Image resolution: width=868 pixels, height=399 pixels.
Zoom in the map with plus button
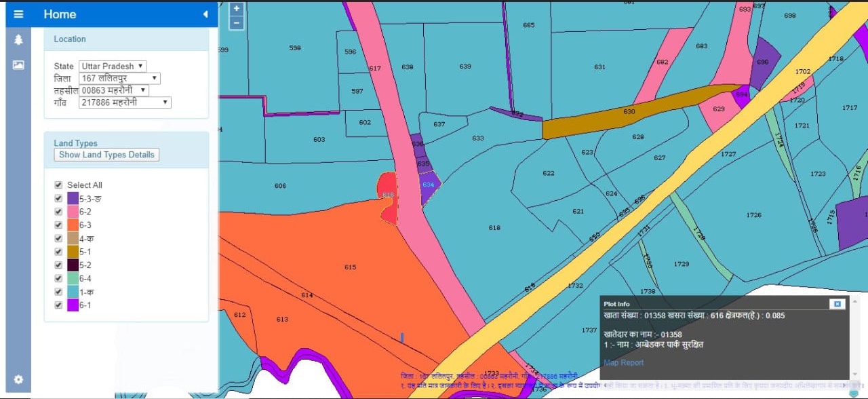(236, 9)
